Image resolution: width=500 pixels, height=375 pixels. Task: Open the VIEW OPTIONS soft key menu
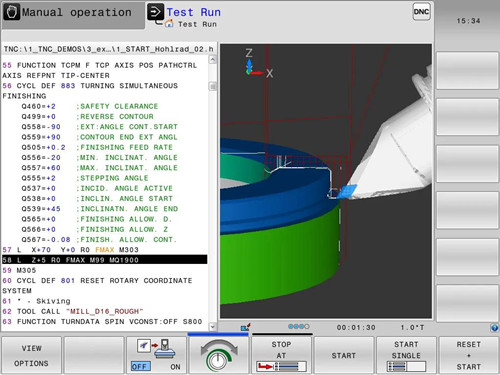31,355
